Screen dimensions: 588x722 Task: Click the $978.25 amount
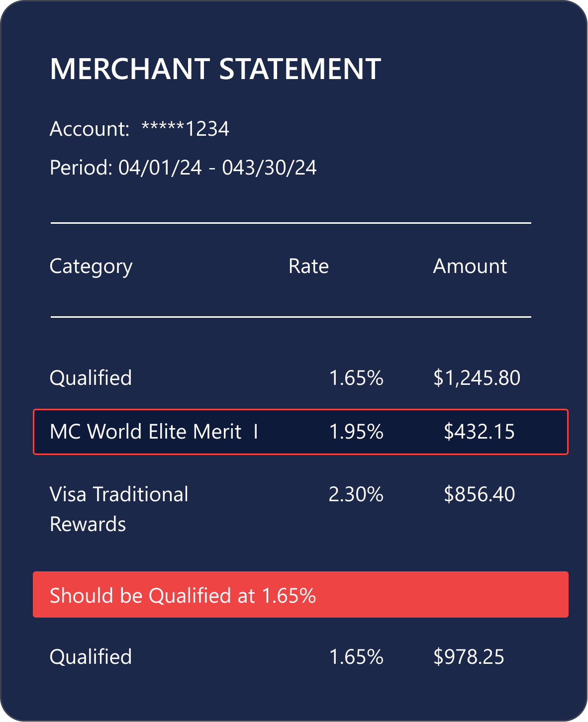pos(469,657)
